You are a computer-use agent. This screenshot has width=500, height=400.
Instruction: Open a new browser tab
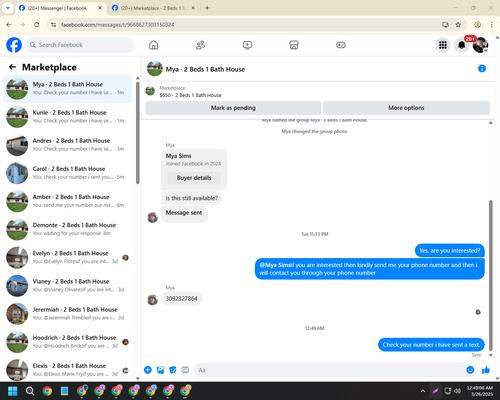[x=207, y=8]
